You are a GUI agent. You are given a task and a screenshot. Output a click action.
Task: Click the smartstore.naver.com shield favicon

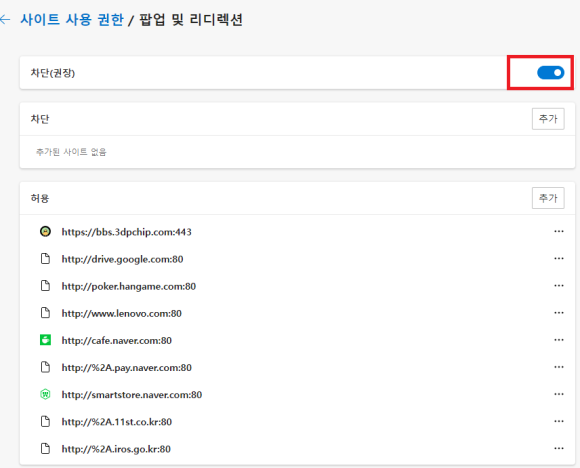tap(45, 394)
